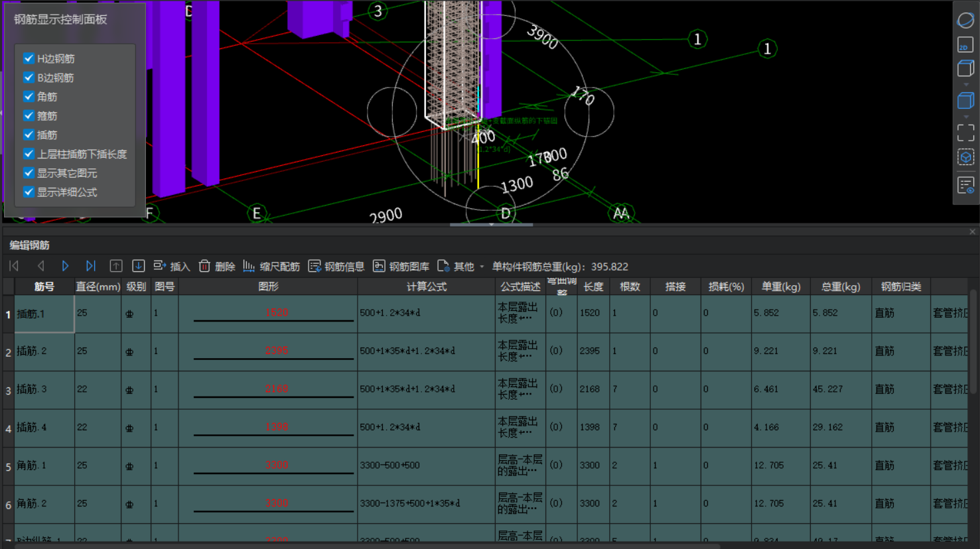Click grid axis bubble AA in viewport
This screenshot has width=980, height=549.
pos(622,213)
